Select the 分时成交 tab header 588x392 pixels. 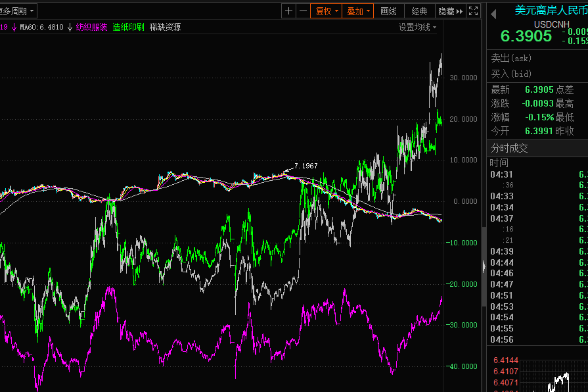point(510,148)
